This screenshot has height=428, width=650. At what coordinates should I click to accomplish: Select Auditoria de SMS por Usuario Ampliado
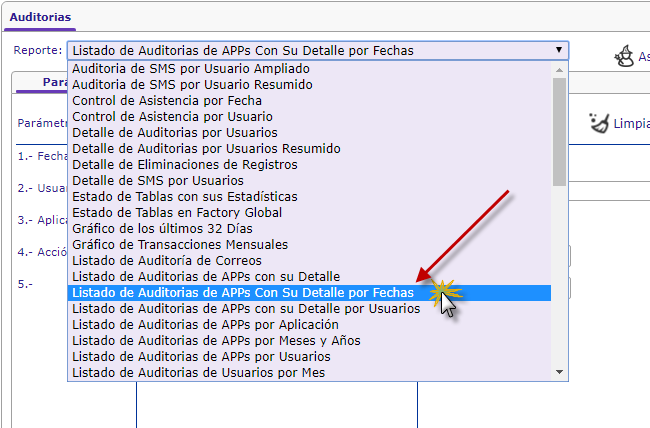[309, 69]
